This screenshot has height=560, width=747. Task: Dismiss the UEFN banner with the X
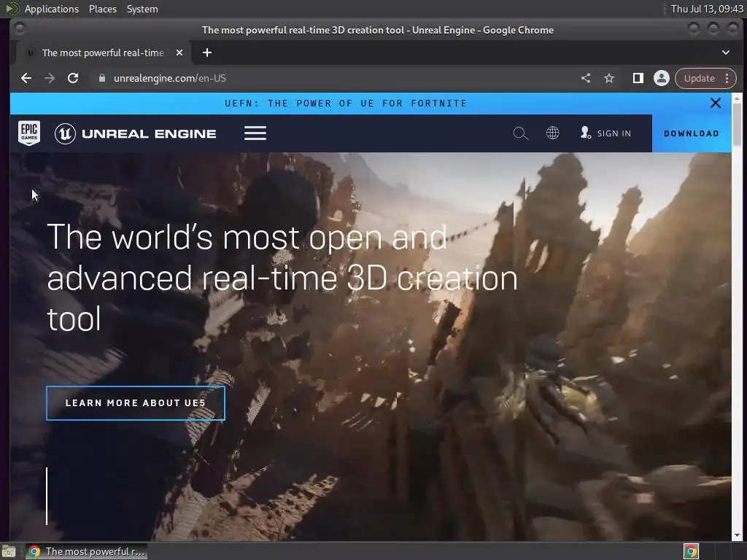[716, 103]
